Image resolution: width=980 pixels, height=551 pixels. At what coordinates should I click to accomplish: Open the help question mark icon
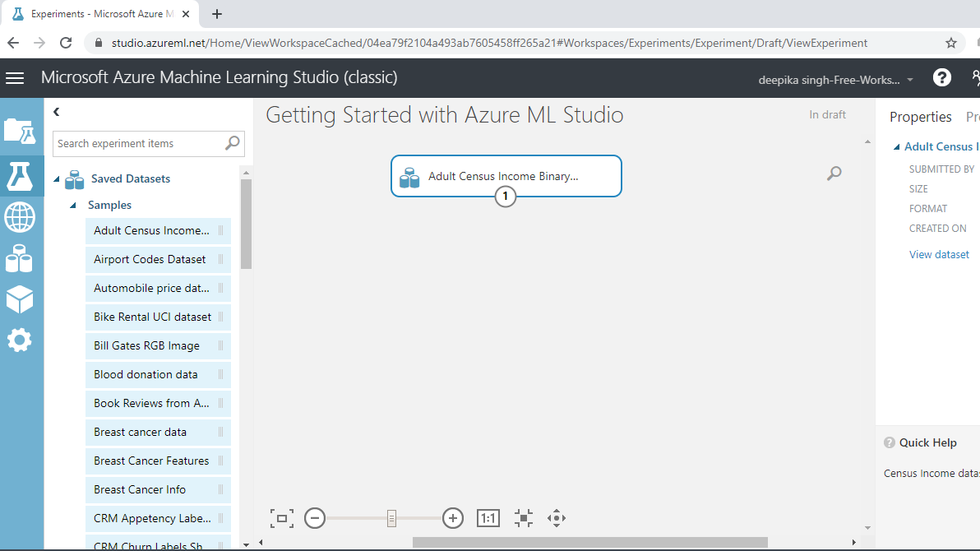pos(942,77)
